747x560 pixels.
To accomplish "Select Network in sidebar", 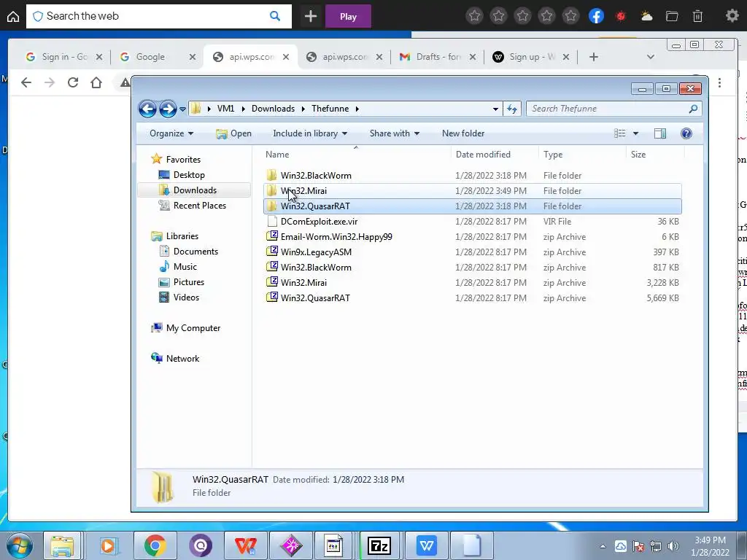I will pos(182,358).
